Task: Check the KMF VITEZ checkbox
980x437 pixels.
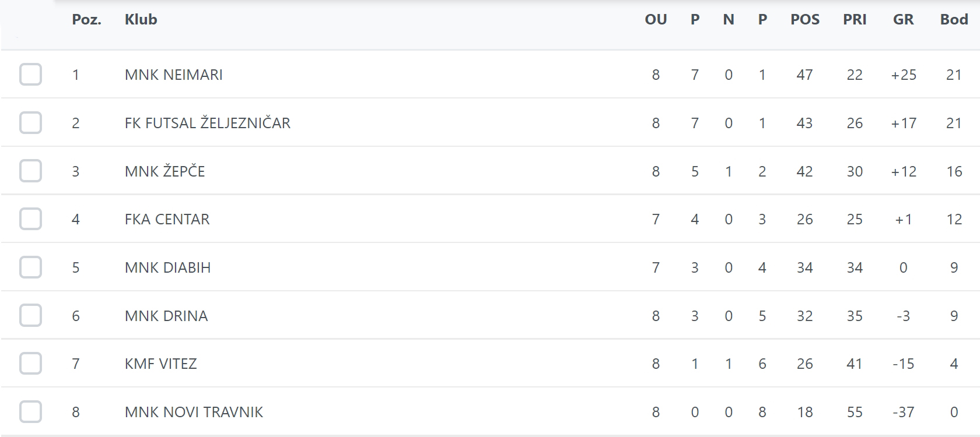Action: click(x=30, y=364)
